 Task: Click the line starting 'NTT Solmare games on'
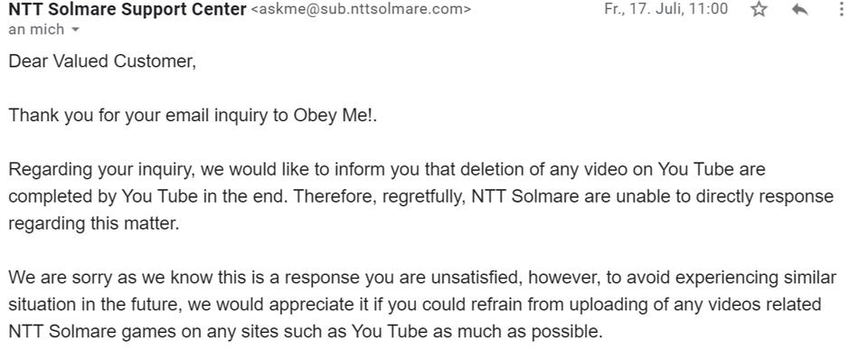pyautogui.click(x=305, y=331)
